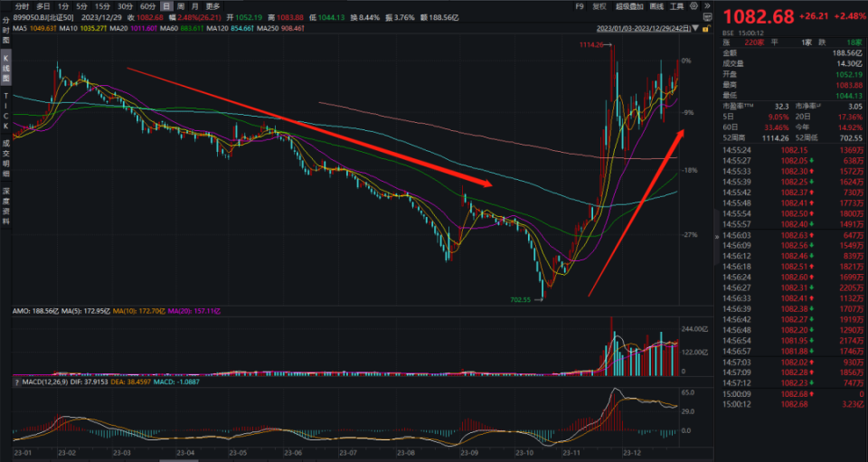
Task: Select the 30分 period tab
Action: pos(125,6)
